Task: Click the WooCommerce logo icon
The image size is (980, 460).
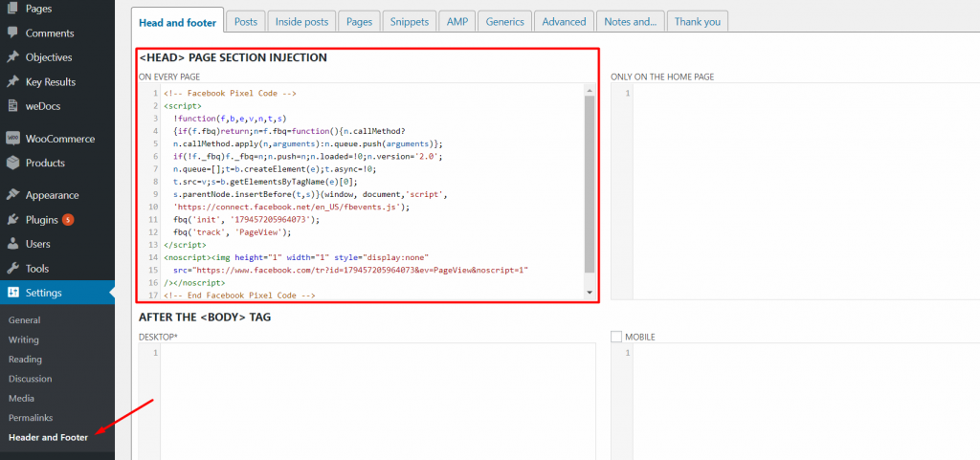Action: click(12, 139)
